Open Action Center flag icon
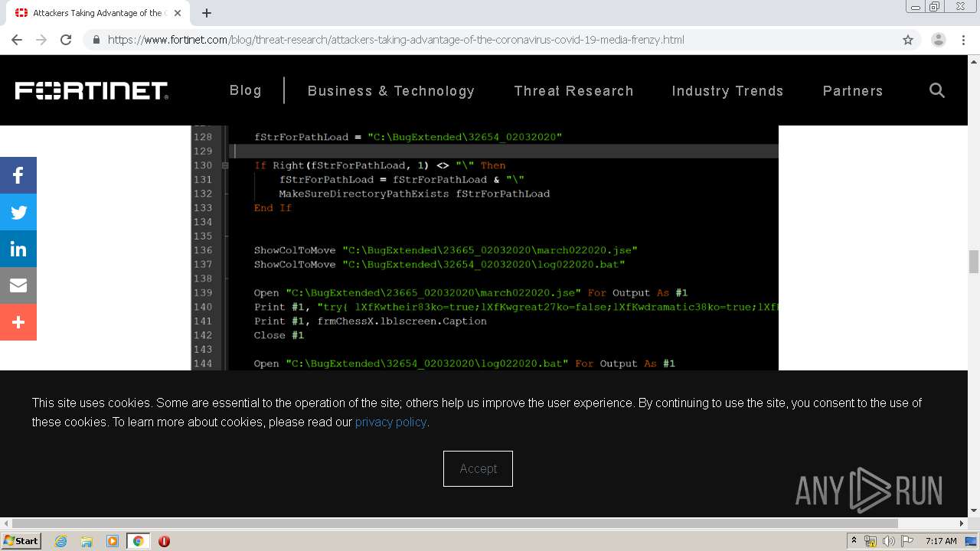 click(x=908, y=541)
